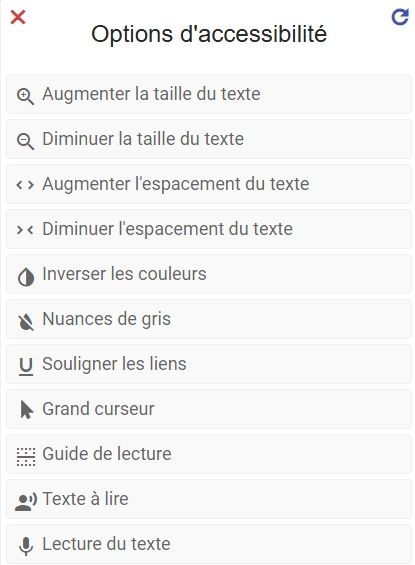Click the speaking person icon

pos(26,502)
